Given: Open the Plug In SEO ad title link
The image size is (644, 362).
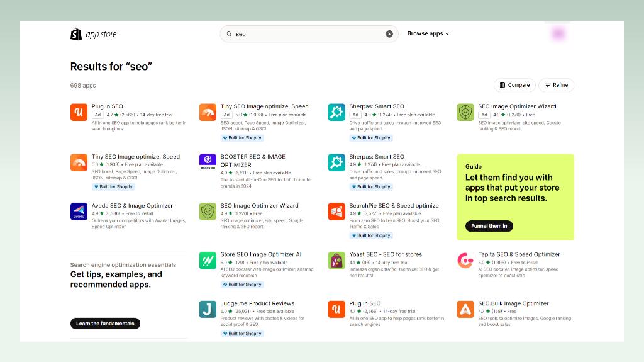Looking at the screenshot, I should point(107,106).
